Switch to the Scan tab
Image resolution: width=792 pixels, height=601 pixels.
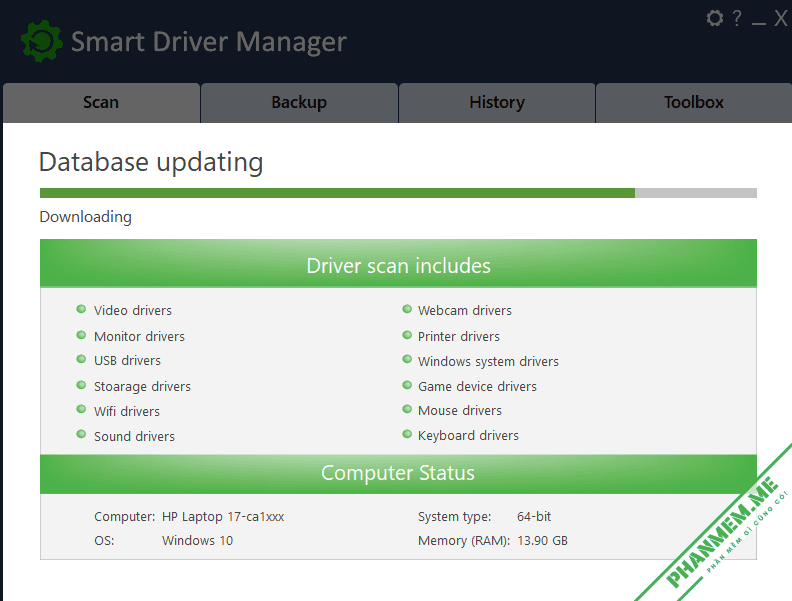[x=101, y=103]
